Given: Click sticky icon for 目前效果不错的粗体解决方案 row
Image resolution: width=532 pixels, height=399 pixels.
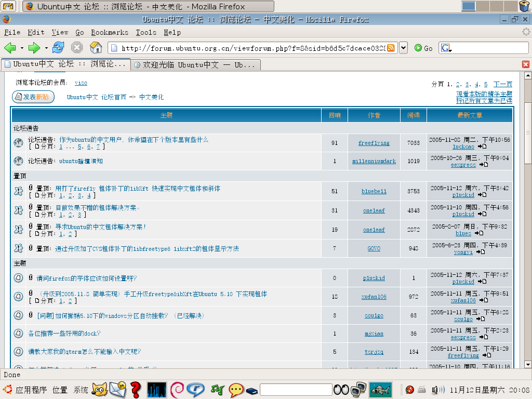Looking at the screenshot, I should click(18, 210).
